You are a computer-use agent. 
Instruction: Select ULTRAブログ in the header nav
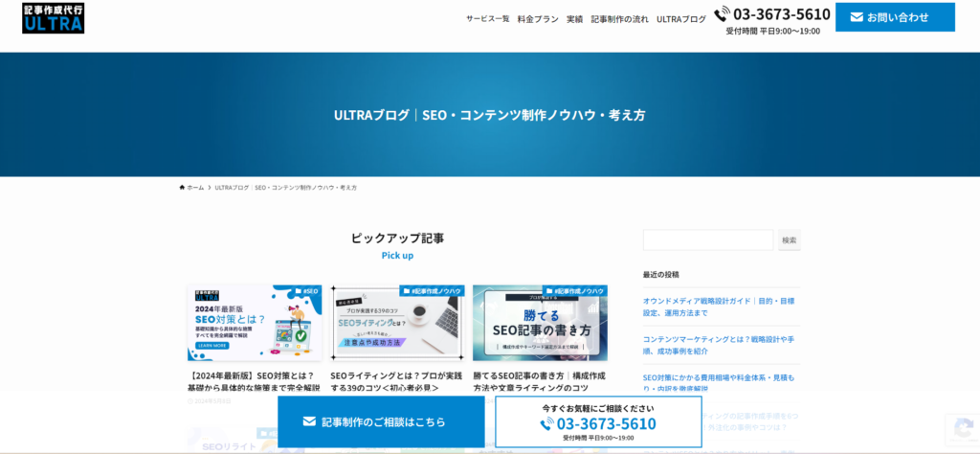tap(680, 19)
